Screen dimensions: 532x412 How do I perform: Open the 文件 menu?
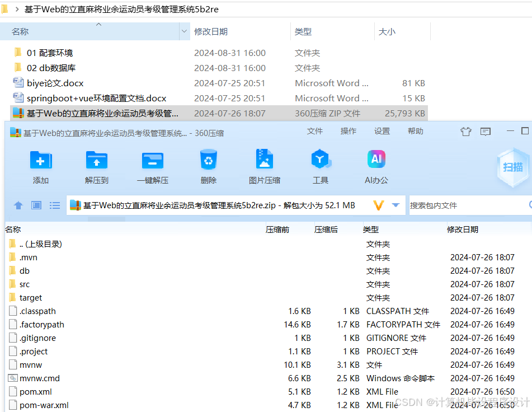pos(316,131)
